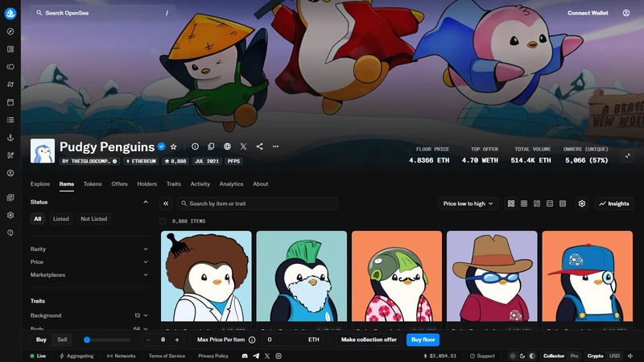Select the compact grid view icon
Screen dimensions: 644x362
(524, 204)
